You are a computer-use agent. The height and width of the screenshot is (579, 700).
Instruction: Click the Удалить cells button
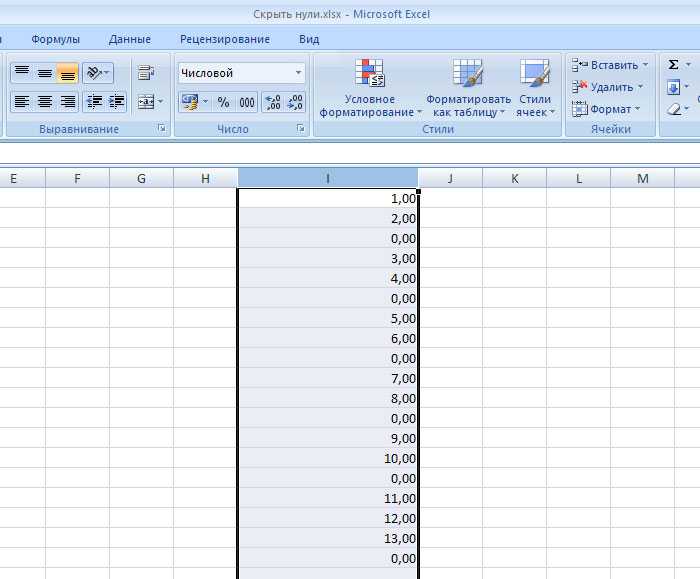(607, 87)
